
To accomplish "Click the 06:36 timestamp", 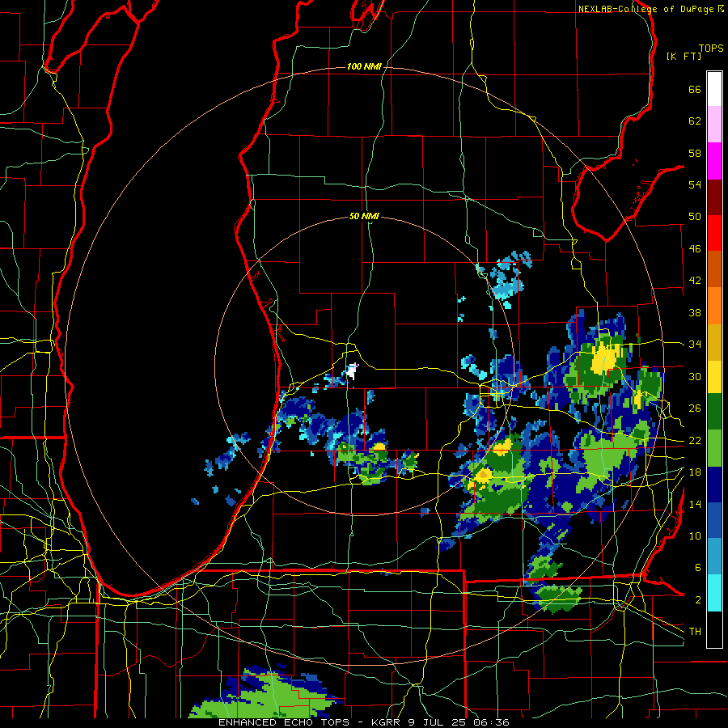I will pyautogui.click(x=491, y=722).
